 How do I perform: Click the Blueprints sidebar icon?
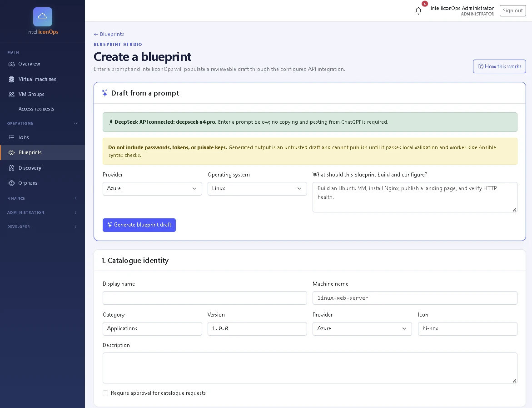point(11,152)
